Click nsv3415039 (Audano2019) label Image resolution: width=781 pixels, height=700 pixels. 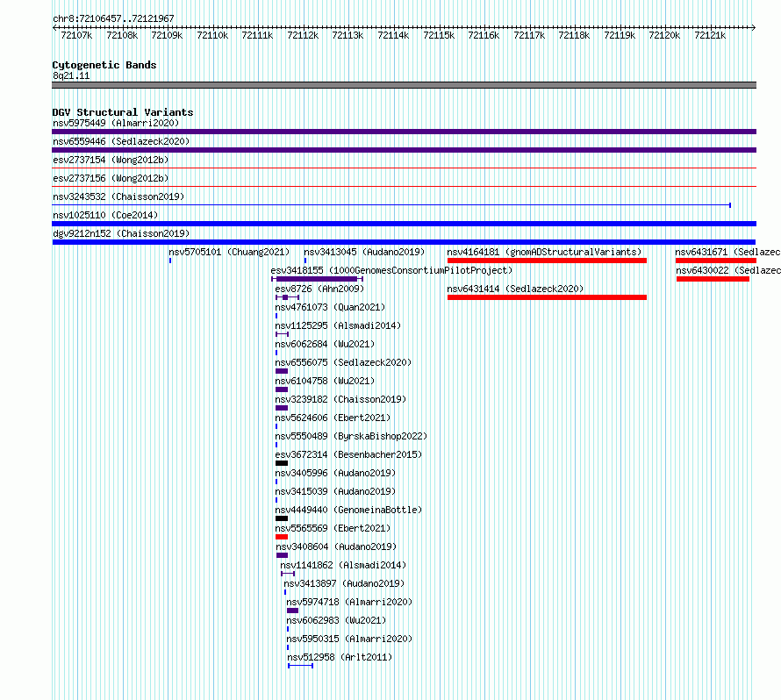tap(335, 491)
